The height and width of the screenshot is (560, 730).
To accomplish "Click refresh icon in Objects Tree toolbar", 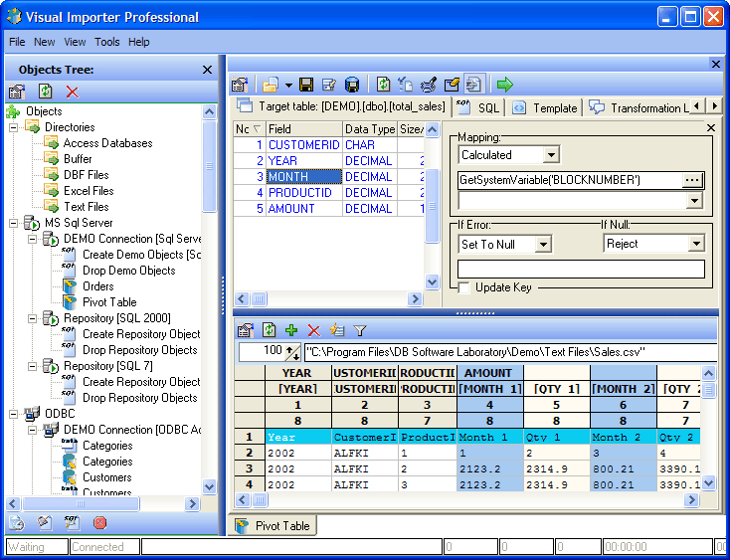I will click(x=46, y=92).
